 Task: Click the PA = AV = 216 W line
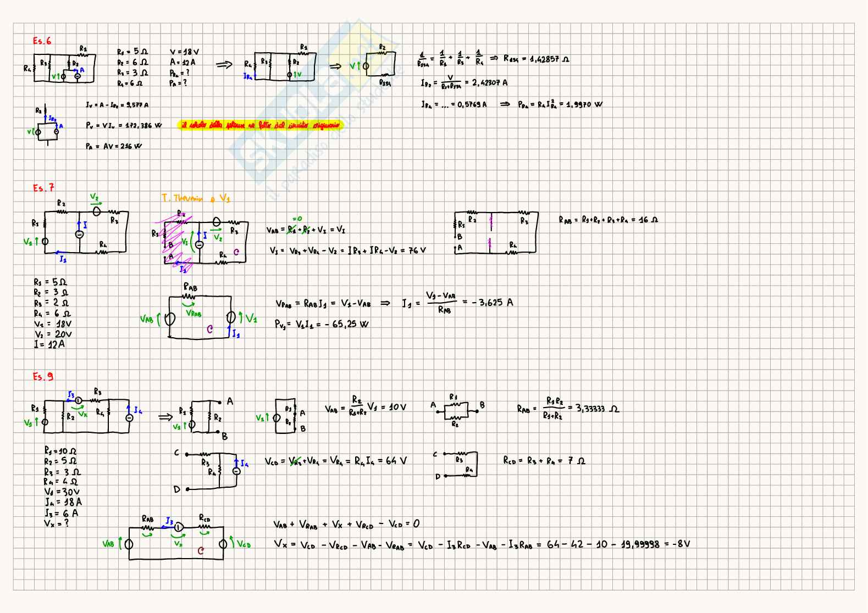coord(114,146)
